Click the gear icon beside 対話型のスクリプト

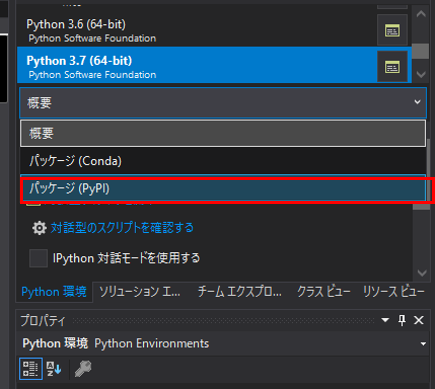pos(39,228)
